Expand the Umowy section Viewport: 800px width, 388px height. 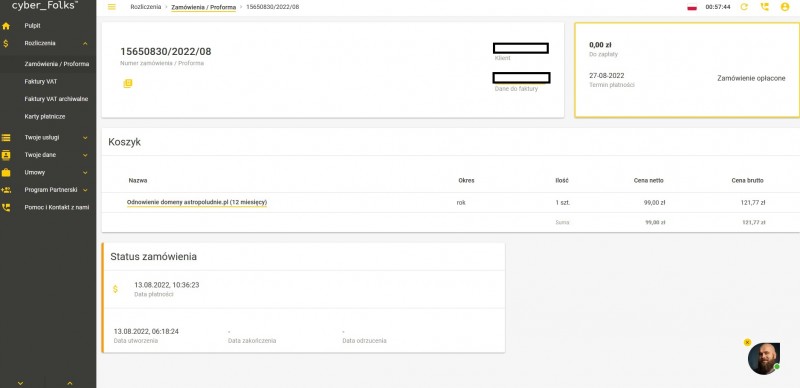[85, 173]
